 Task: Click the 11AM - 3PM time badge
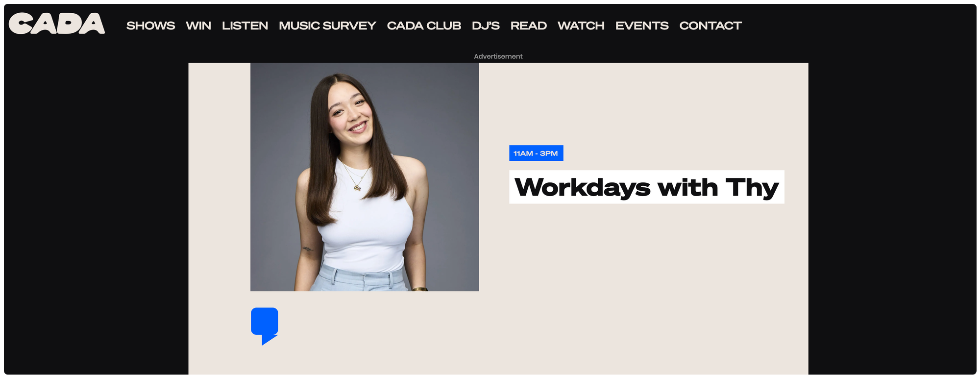[x=536, y=153]
